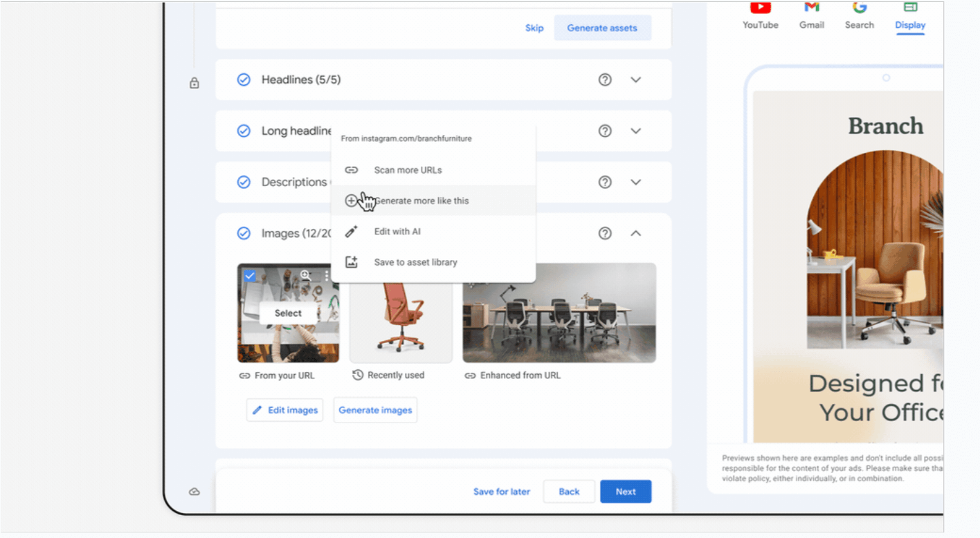Zoom the first image thumbnail

[x=305, y=275]
